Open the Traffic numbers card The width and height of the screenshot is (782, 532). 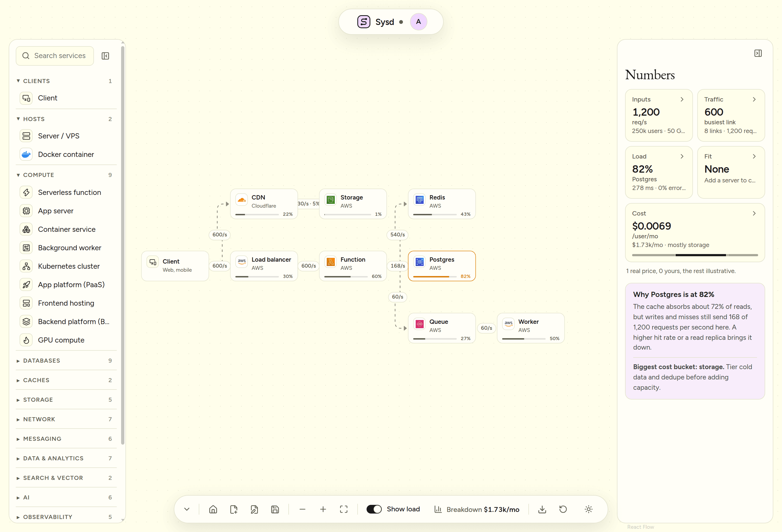731,115
